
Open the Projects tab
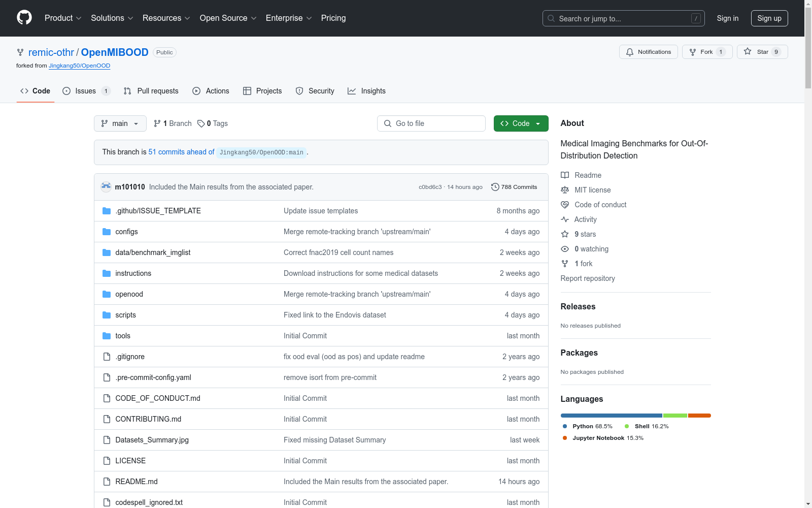point(262,91)
